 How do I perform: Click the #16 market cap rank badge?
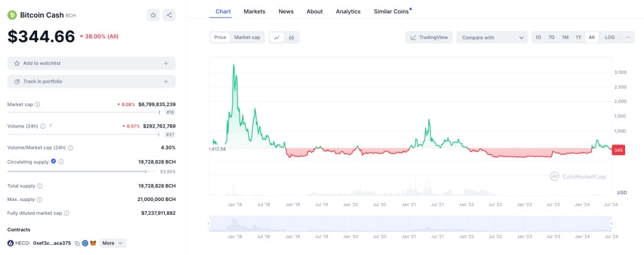170,112
